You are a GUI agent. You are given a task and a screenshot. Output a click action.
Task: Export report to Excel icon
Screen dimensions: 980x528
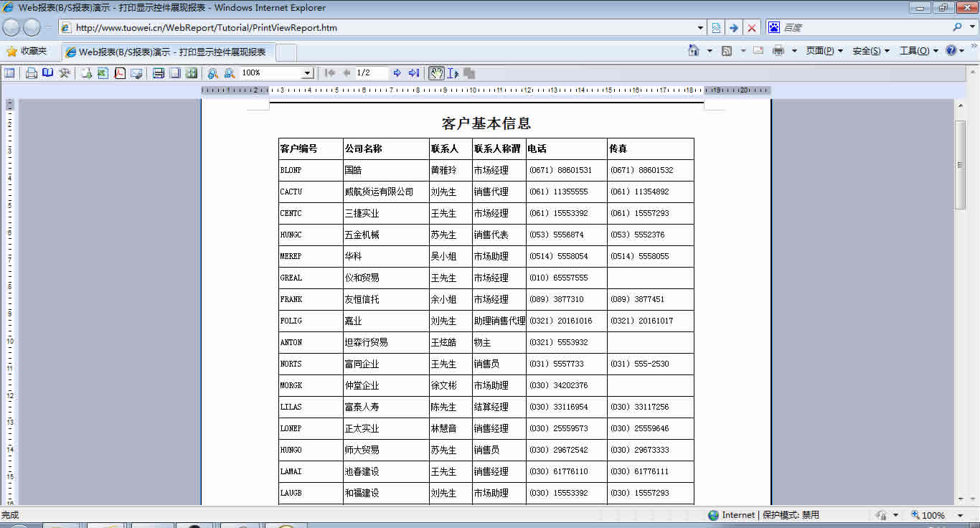point(103,73)
